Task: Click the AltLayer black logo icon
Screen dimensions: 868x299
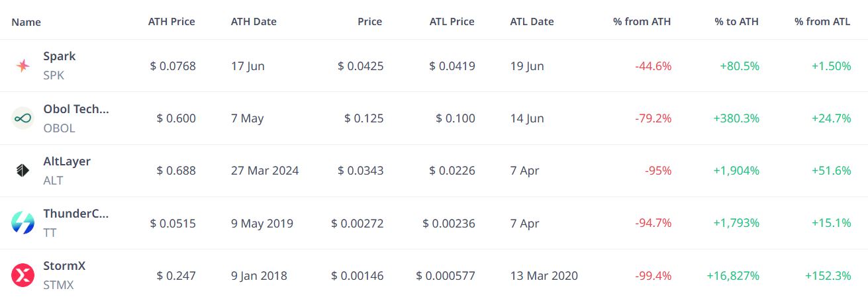Action: pos(23,171)
